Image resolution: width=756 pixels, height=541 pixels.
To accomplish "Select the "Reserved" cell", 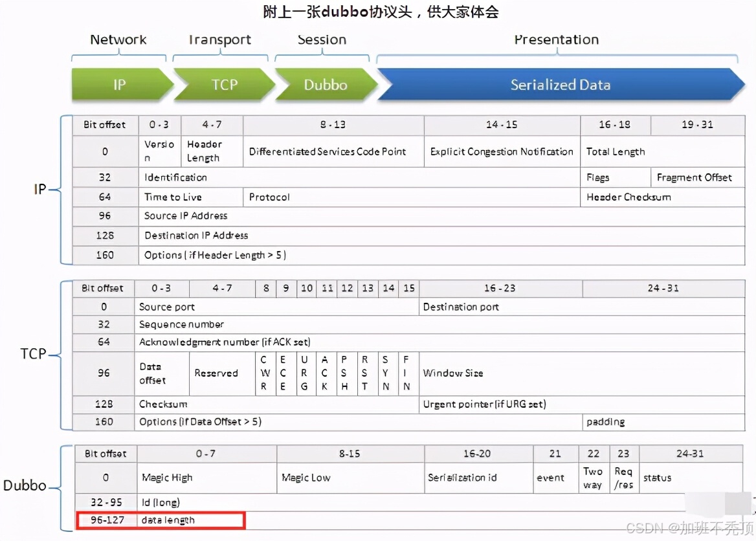I will pos(222,373).
